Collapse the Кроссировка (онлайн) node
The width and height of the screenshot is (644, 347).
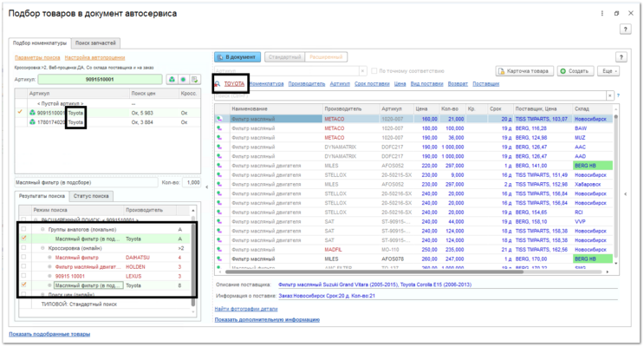coord(42,248)
